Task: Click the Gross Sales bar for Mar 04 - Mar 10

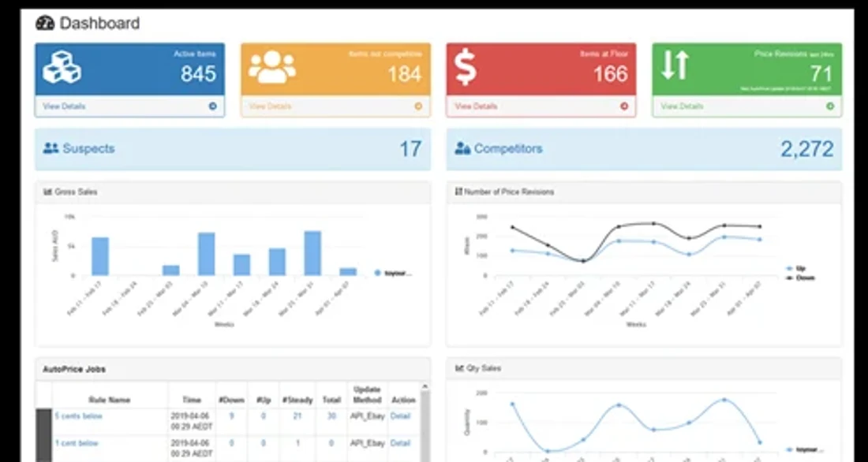Action: point(207,254)
